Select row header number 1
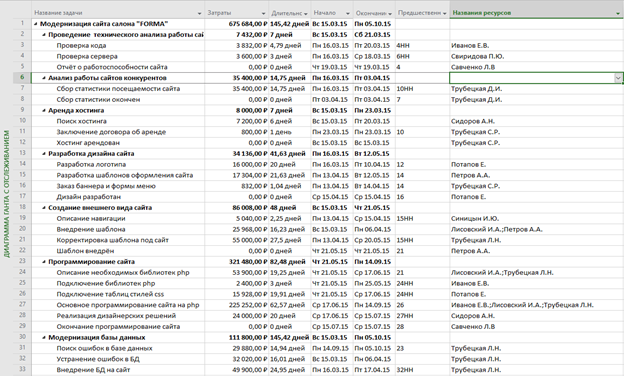 (x=22, y=23)
